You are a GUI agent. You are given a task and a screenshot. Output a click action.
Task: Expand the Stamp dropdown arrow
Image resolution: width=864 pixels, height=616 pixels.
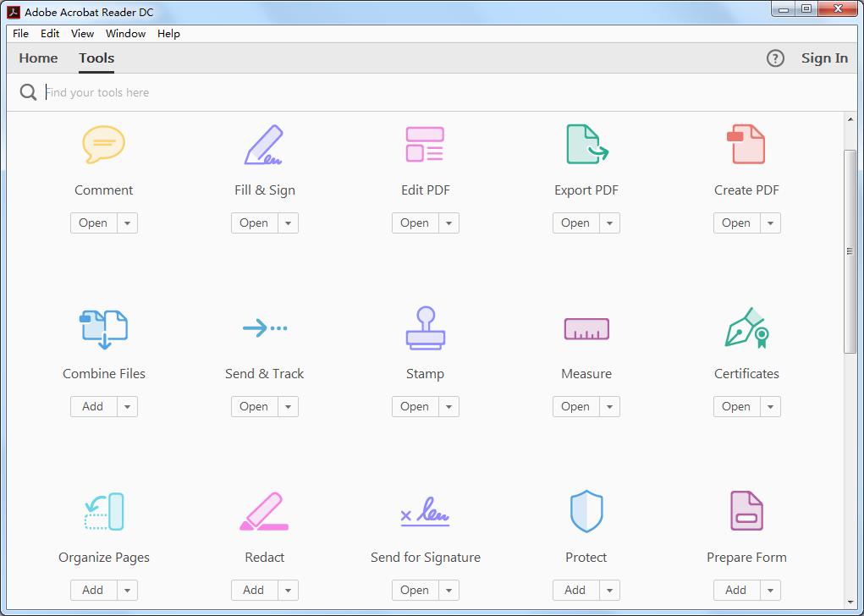(449, 407)
